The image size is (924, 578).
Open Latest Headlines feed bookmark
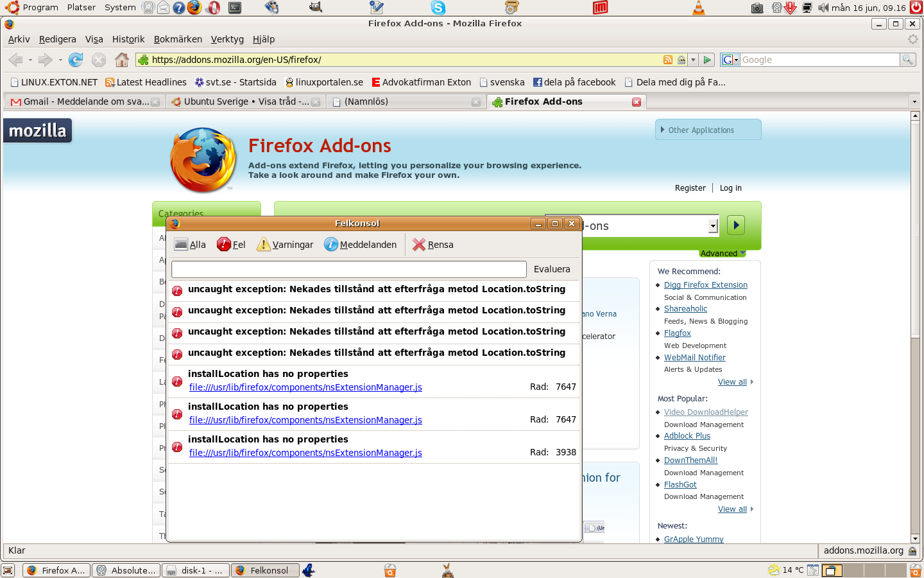146,82
